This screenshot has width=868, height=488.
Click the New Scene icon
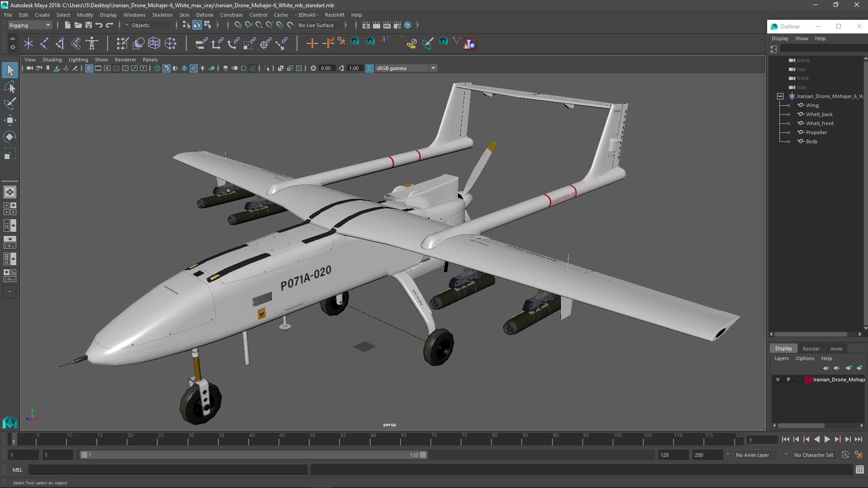point(67,25)
